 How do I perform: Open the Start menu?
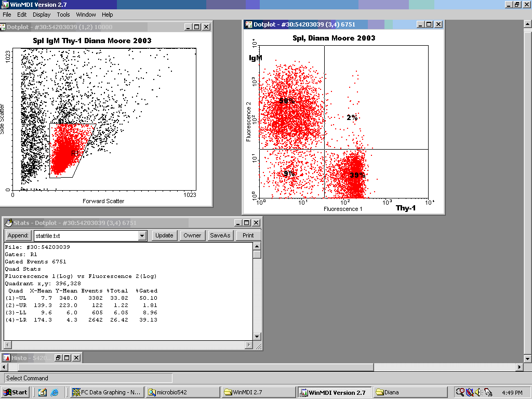15,392
